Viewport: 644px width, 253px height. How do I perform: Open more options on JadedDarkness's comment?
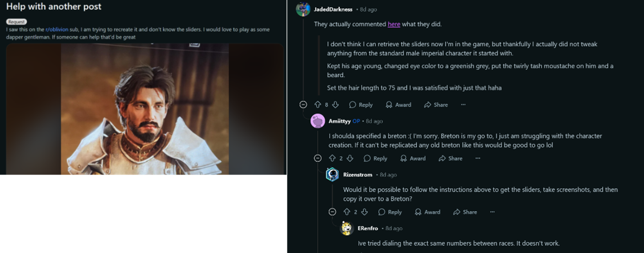click(463, 105)
